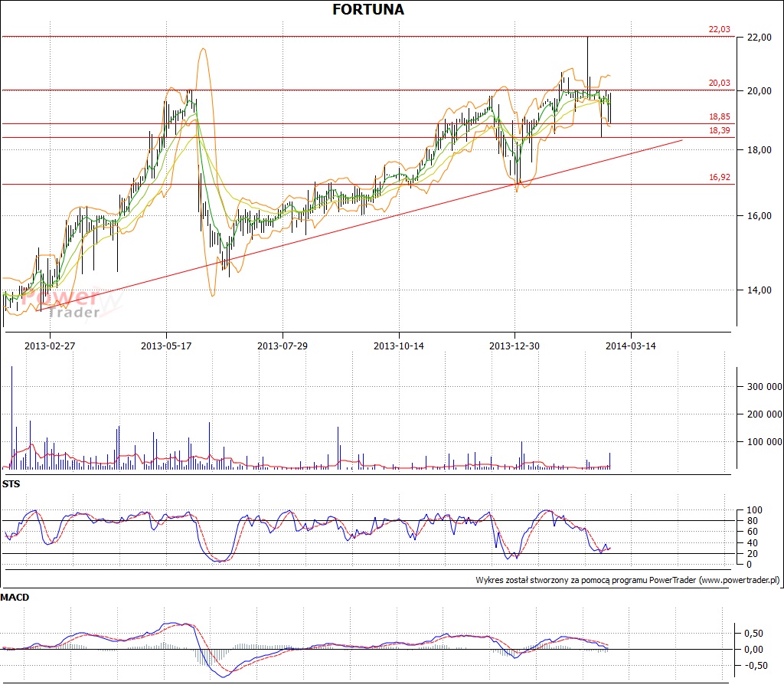Click the 200 000 volume axis label
The image size is (784, 688).
(765, 414)
